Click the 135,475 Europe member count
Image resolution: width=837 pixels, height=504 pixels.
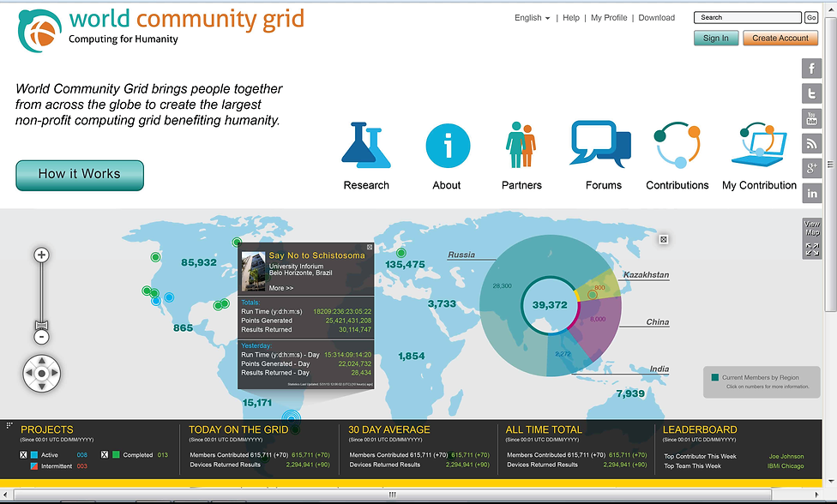[405, 265]
